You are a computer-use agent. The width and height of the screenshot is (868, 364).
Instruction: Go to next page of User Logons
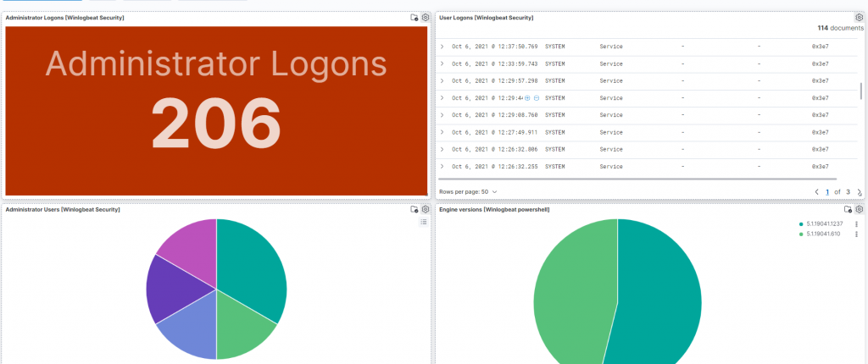point(860,192)
